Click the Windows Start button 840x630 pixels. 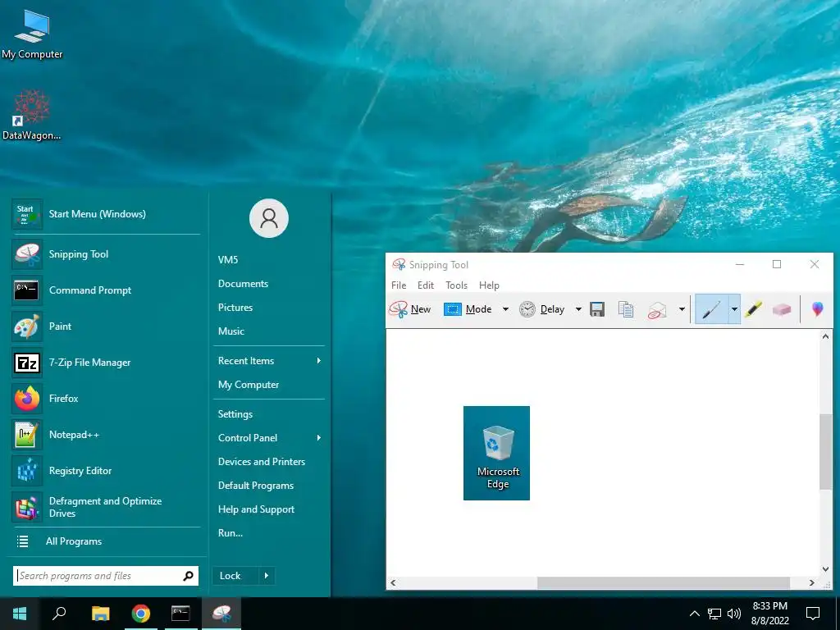(x=20, y=614)
